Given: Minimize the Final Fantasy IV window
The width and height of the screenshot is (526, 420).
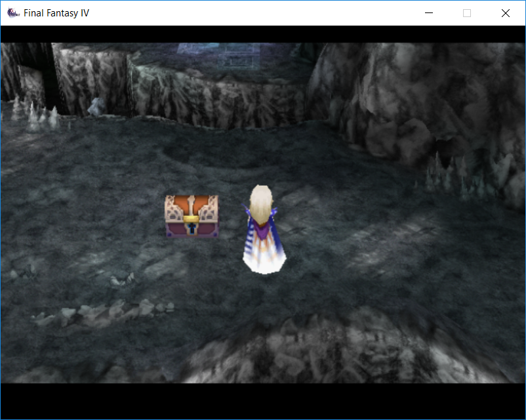Looking at the screenshot, I should [429, 13].
